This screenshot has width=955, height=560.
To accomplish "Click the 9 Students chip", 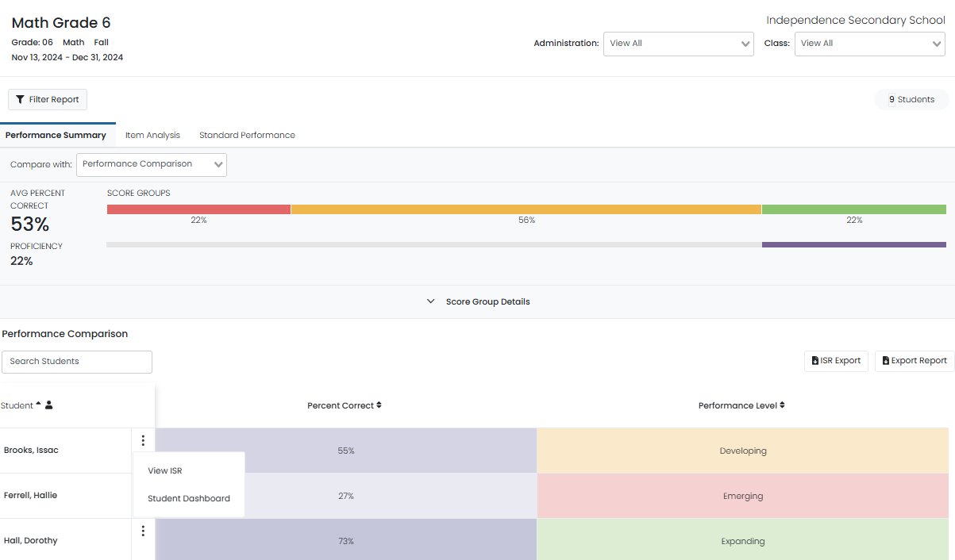I will pyautogui.click(x=911, y=98).
